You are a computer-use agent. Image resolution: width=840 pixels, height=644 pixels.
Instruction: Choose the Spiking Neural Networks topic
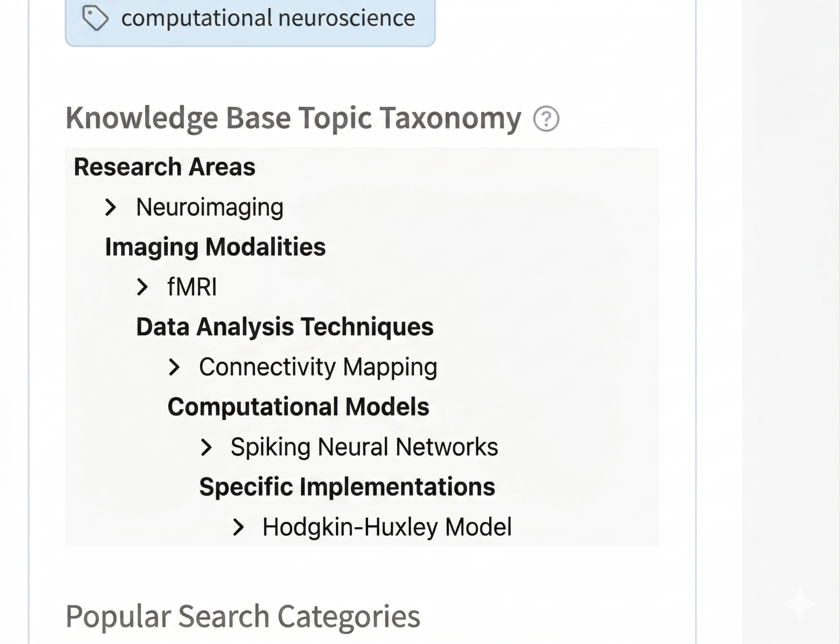tap(364, 447)
